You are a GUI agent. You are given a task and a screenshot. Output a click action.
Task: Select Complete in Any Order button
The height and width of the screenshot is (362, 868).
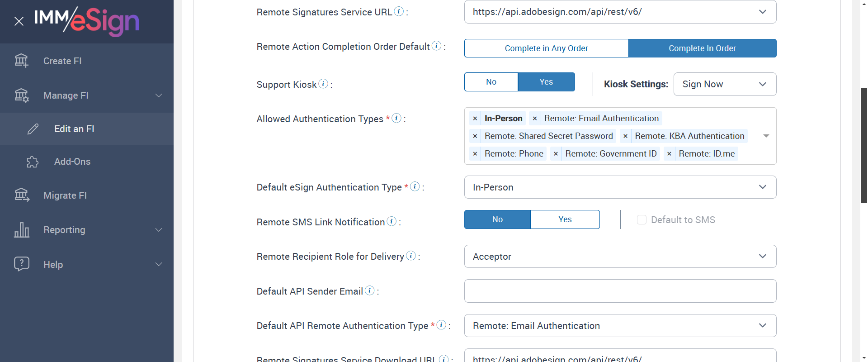click(x=546, y=48)
